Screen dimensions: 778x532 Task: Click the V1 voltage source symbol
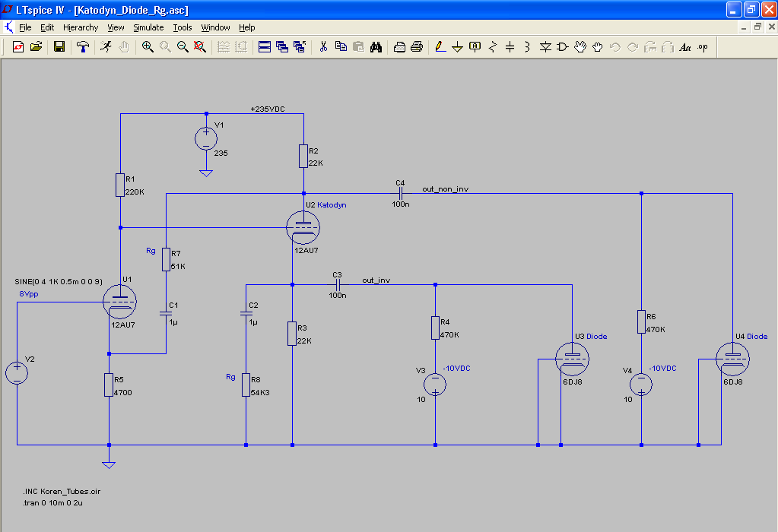click(206, 139)
